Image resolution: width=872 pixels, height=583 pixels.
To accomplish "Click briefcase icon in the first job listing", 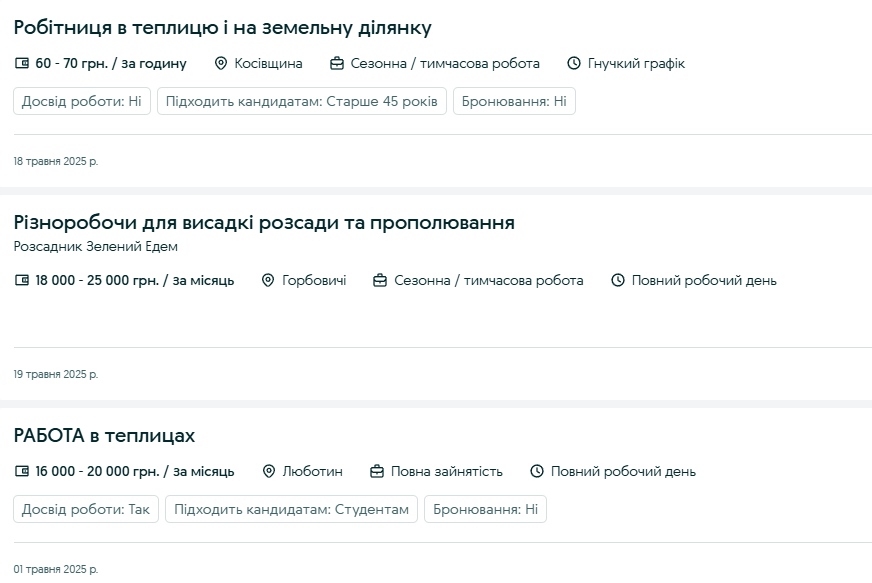I will (337, 64).
